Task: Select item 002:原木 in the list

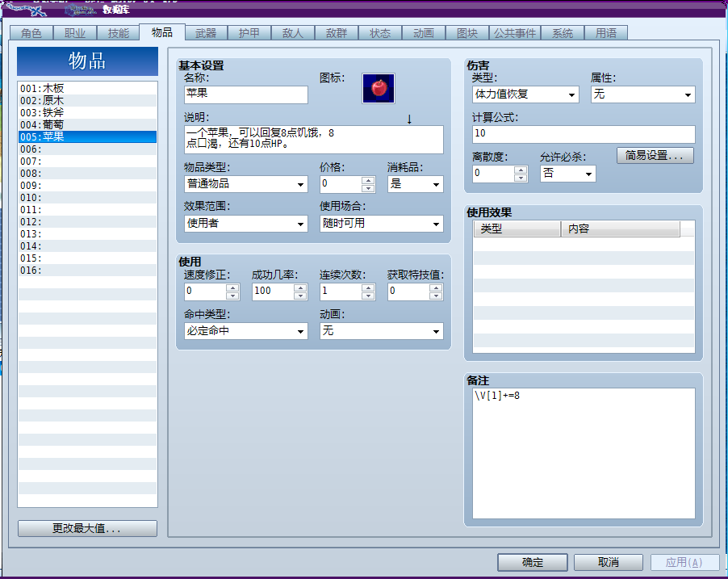Action: (x=87, y=100)
